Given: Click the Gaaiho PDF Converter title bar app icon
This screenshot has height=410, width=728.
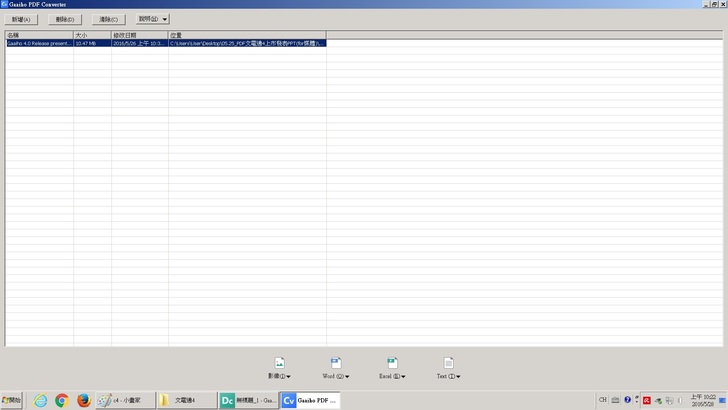Looking at the screenshot, I should coord(4,4).
